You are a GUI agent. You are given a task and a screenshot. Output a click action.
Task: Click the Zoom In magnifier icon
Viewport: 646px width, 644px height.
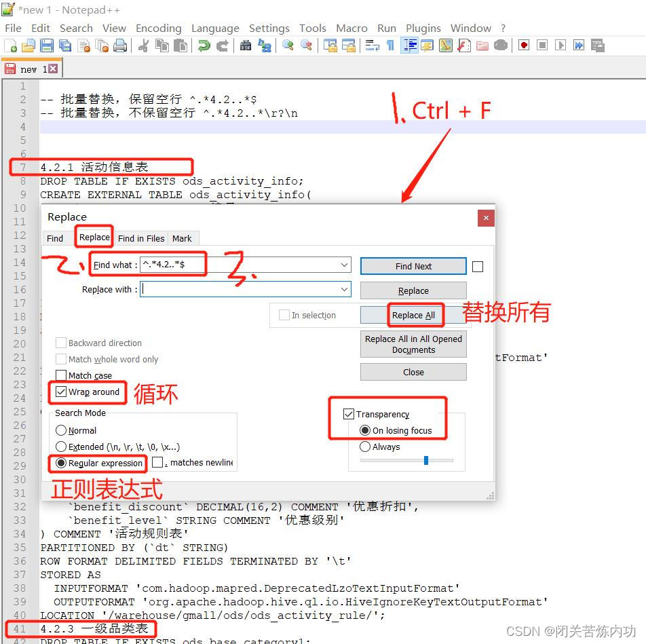[288, 45]
